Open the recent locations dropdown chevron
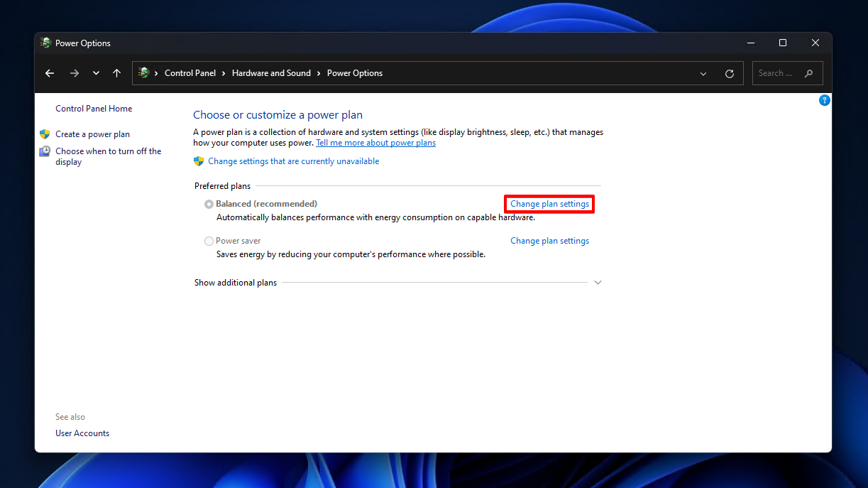 (x=96, y=73)
